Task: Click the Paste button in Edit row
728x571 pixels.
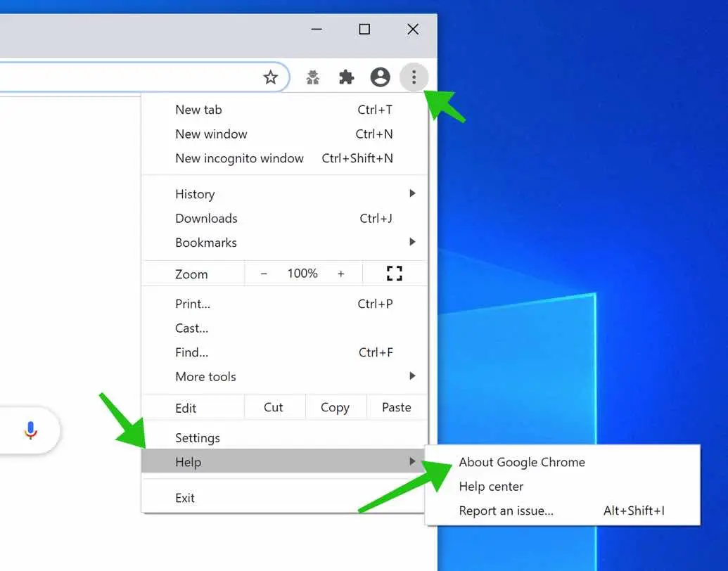Action: (x=397, y=407)
